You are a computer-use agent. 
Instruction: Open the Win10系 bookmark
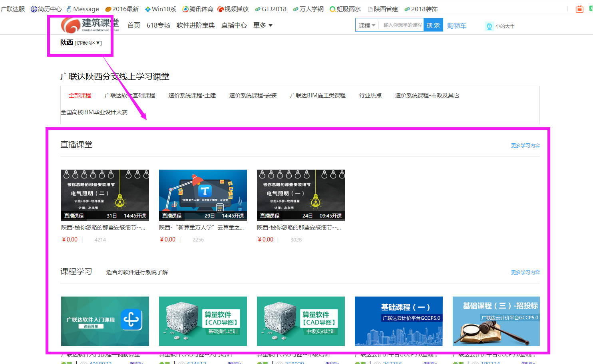[160, 9]
